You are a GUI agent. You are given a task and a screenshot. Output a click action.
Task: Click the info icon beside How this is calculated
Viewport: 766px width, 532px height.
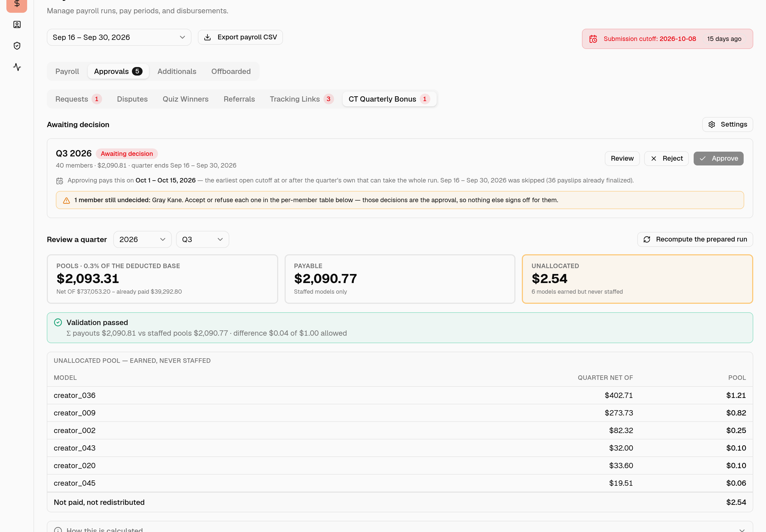[58, 530]
